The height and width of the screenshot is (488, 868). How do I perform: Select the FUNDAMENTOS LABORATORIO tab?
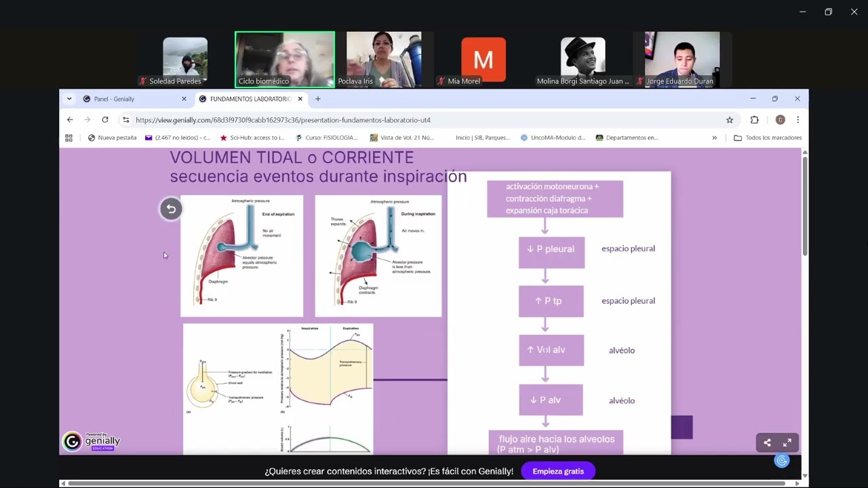[x=250, y=99]
